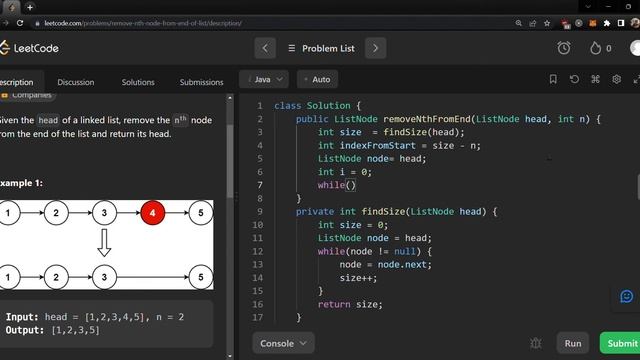This screenshot has height=360, width=640.
Task: Reset code to default with the undo icon
Action: pos(574,79)
